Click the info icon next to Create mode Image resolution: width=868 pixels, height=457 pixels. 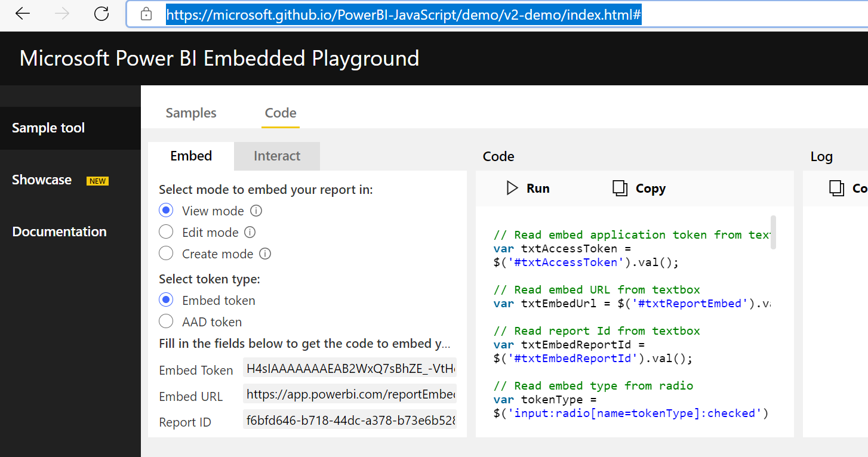point(265,254)
